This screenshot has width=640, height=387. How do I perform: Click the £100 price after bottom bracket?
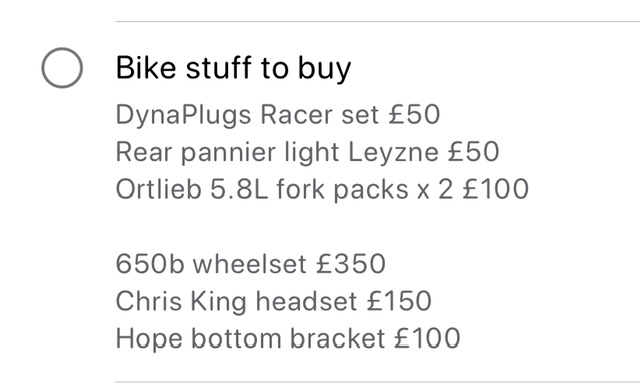pos(427,339)
